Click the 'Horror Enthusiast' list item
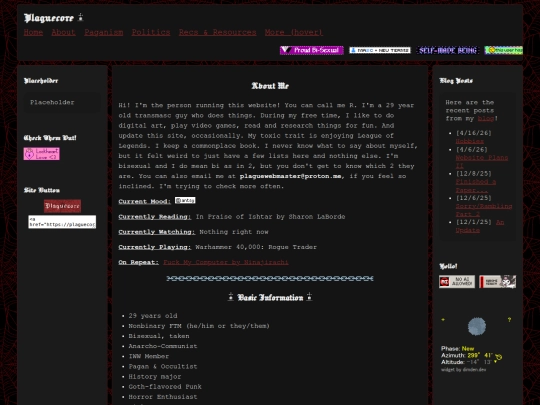This screenshot has height=405, width=540. point(163,397)
